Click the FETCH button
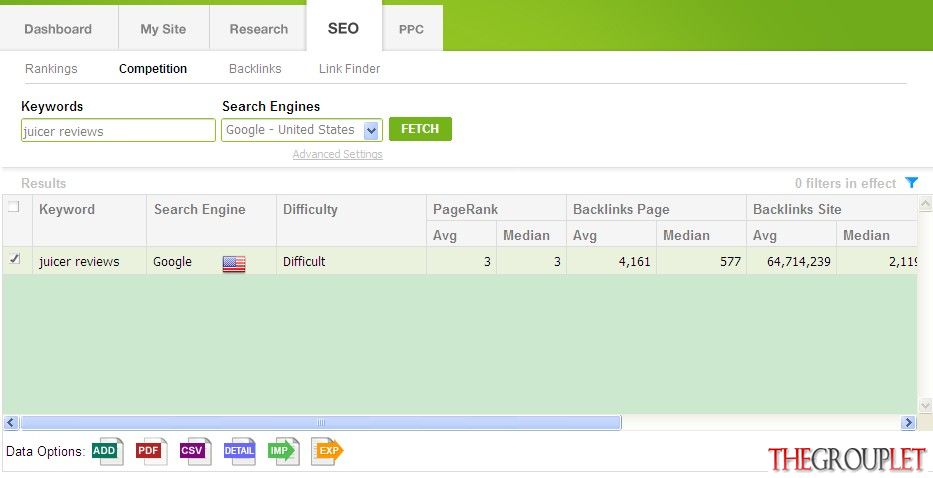Viewport: 933px width, 478px height. tap(420, 129)
